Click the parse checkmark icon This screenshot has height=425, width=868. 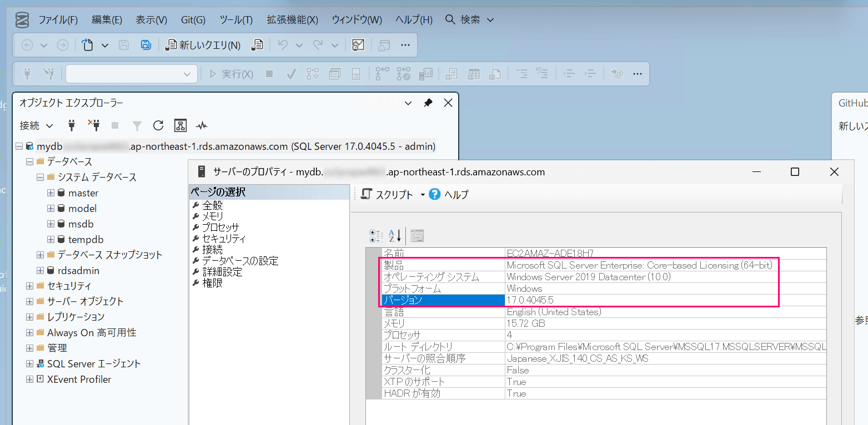pyautogui.click(x=290, y=74)
